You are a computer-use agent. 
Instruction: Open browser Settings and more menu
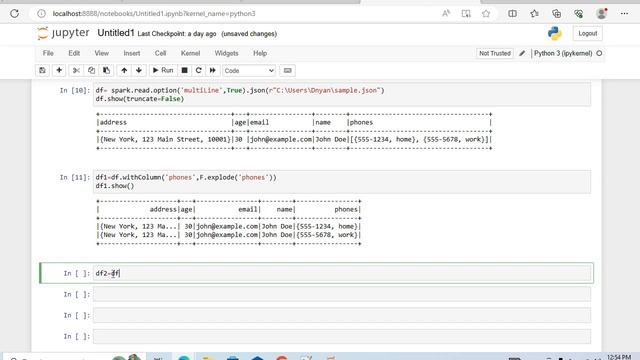624,13
